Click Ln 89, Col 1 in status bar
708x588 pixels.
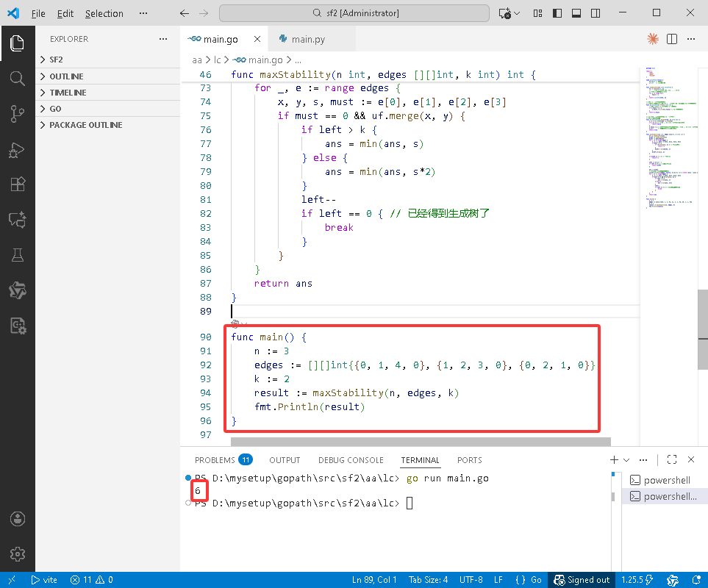click(x=374, y=580)
